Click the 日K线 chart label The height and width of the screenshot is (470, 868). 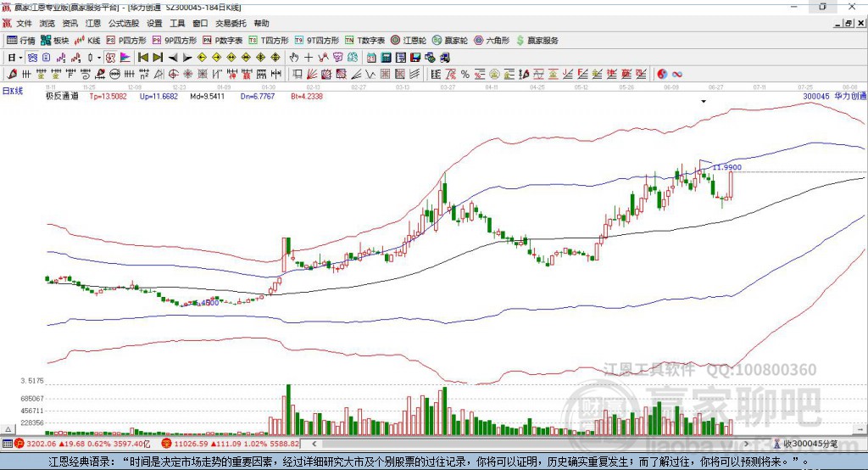click(13, 91)
